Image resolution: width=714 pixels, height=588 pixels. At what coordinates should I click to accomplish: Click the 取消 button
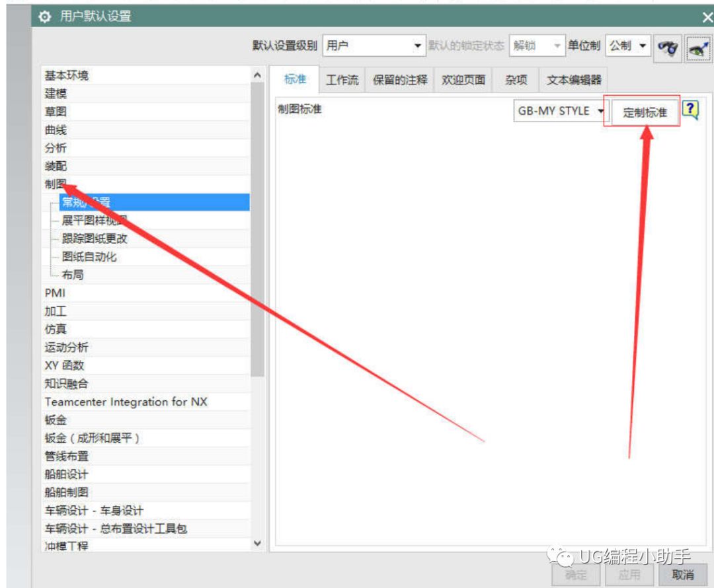[x=682, y=575]
